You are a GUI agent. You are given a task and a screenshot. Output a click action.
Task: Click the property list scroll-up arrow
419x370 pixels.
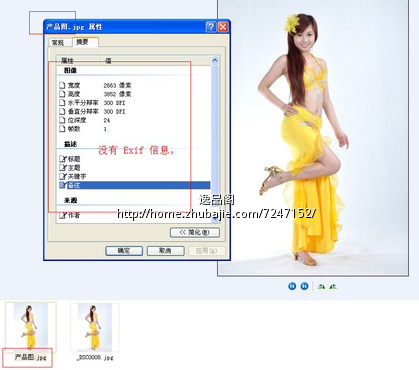click(x=215, y=60)
